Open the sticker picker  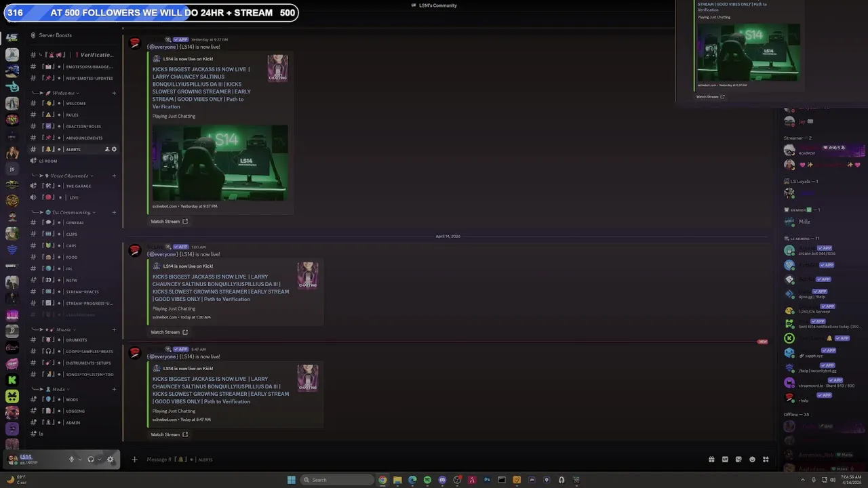(738, 460)
